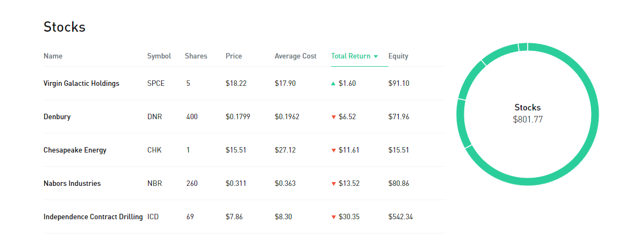Screen dimensions: 644x234
Task: Click the green up arrow for SPCE return
Action: tap(333, 84)
